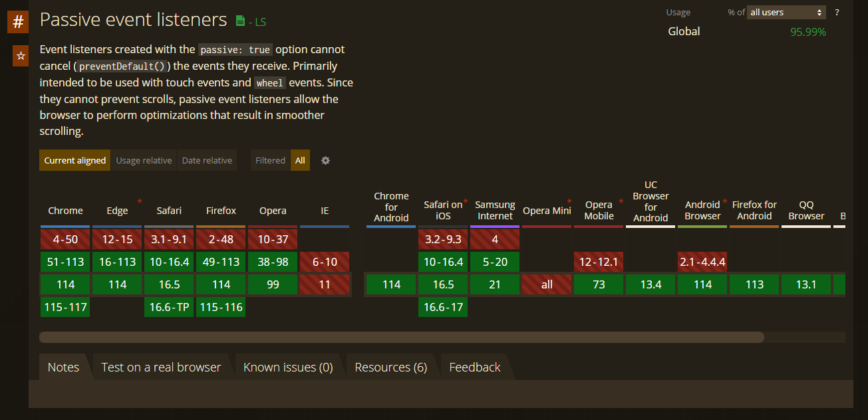Click the QQ Browser column header

[806, 210]
